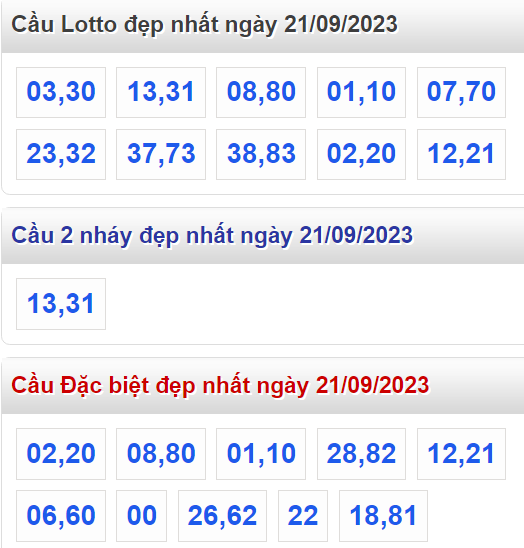Select 12,21 in the Cầu Đặc biệt section
524x548 pixels.
click(461, 454)
